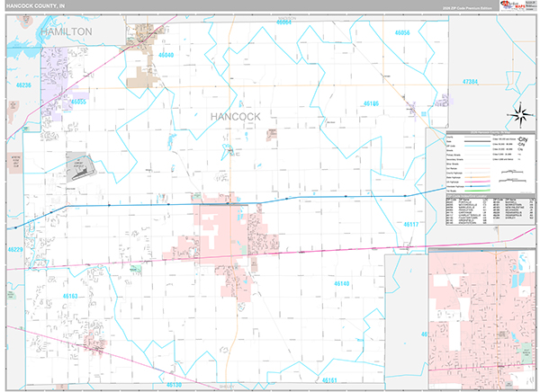Click ZIP code label 46056
This screenshot has width=540, height=392.
coord(402,33)
